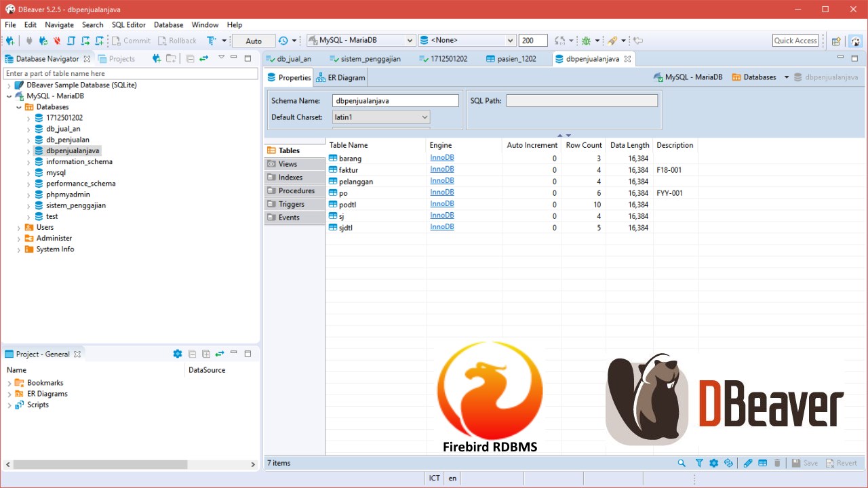The height and width of the screenshot is (488, 868).
Task: Open the Database Navigator view menu triangle
Action: coord(221,58)
